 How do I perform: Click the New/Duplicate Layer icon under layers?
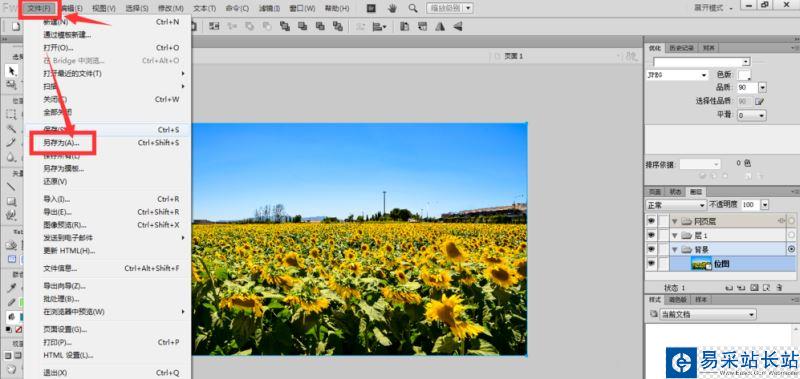(730, 288)
